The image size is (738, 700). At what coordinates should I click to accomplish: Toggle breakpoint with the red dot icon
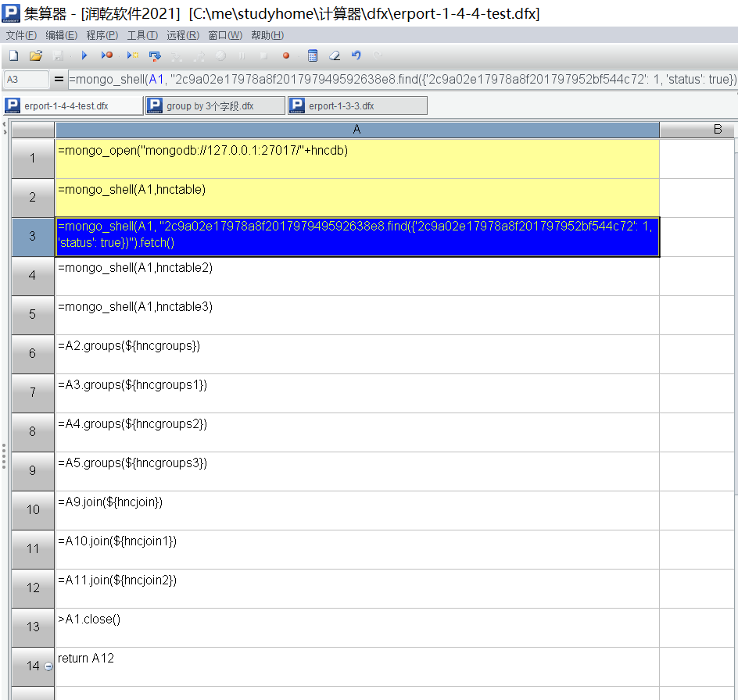pos(285,56)
